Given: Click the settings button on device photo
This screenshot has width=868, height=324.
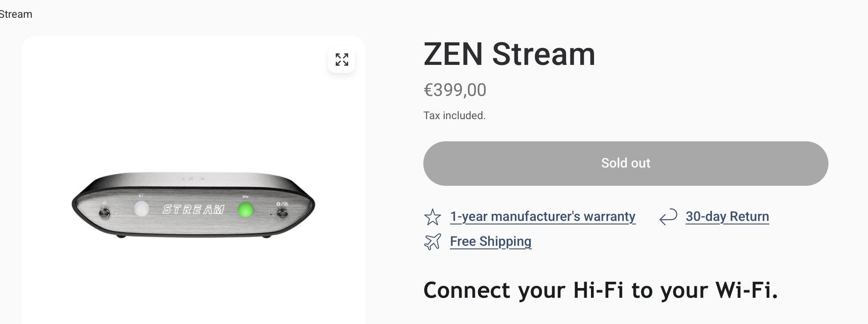Looking at the screenshot, I should 282,215.
